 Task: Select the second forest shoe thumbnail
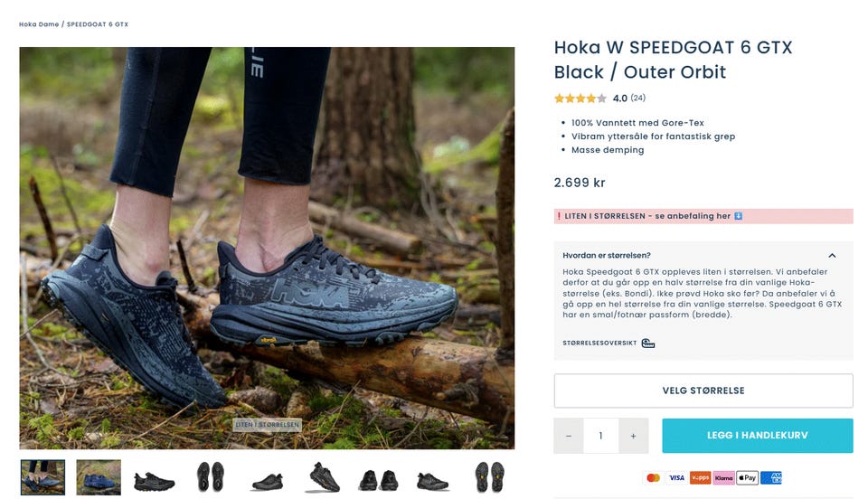[x=99, y=477]
